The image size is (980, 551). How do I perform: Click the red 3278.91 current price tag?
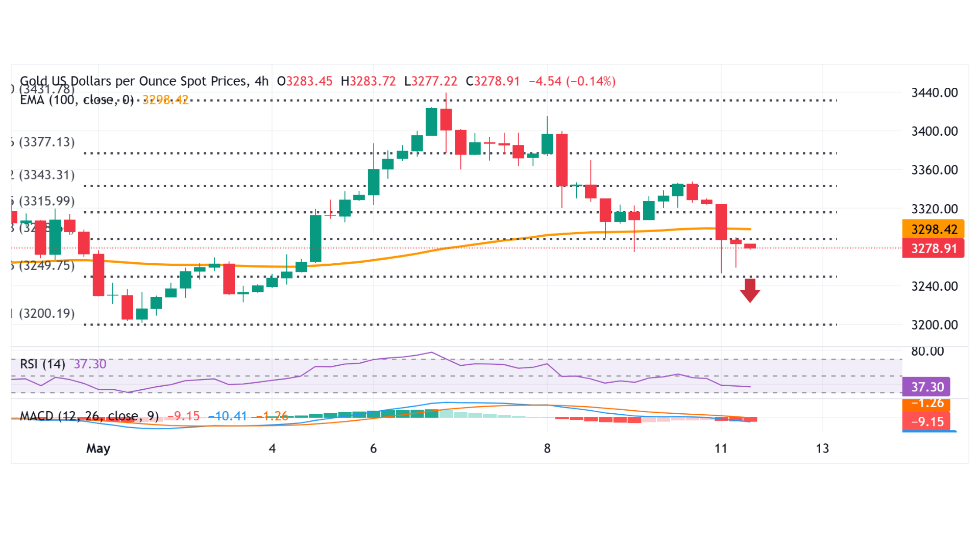click(x=934, y=248)
